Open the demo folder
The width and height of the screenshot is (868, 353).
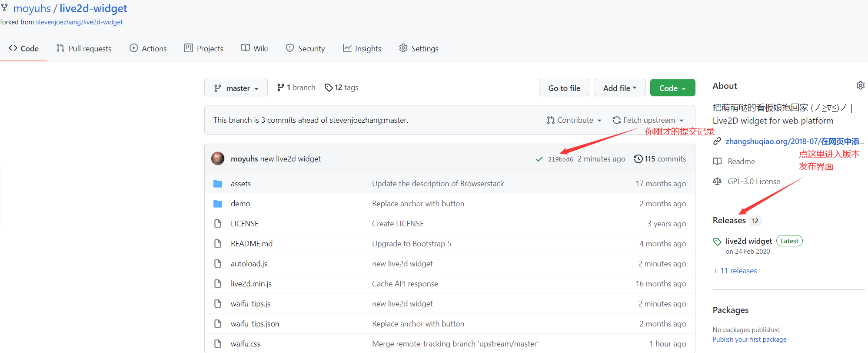pos(240,204)
